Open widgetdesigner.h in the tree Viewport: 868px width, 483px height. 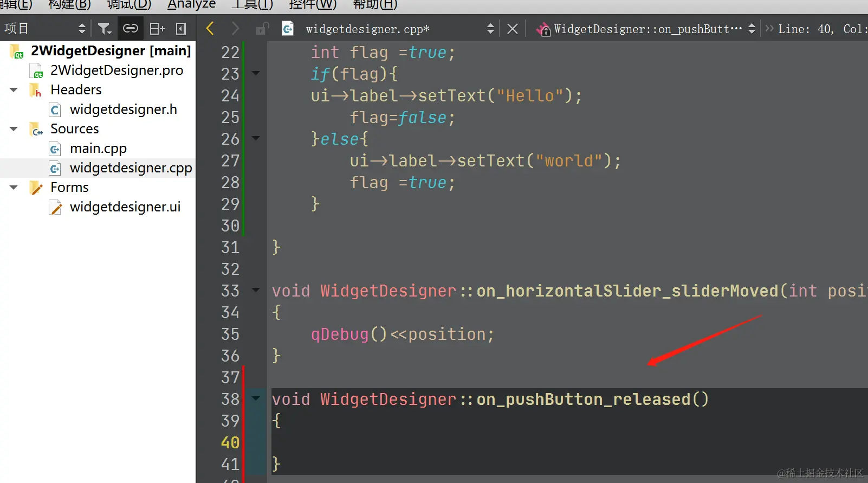click(x=124, y=109)
